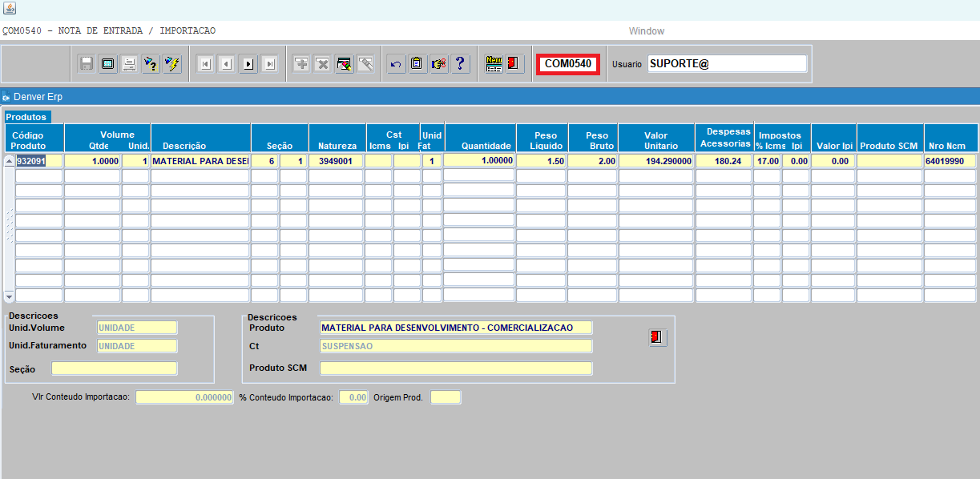980x479 pixels.
Task: Click Despesas Acessorias cell 180.24
Action: pos(724,161)
